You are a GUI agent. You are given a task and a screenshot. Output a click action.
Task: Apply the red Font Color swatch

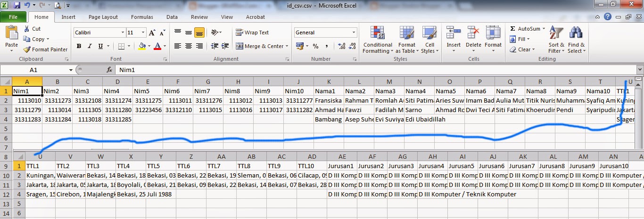(x=157, y=46)
